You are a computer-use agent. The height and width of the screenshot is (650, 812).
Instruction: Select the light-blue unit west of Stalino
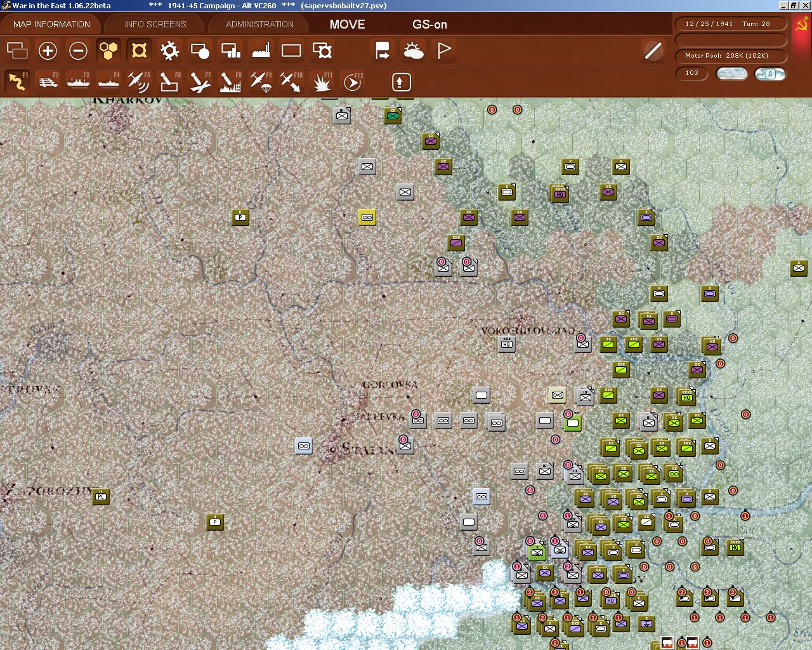pyautogui.click(x=303, y=446)
